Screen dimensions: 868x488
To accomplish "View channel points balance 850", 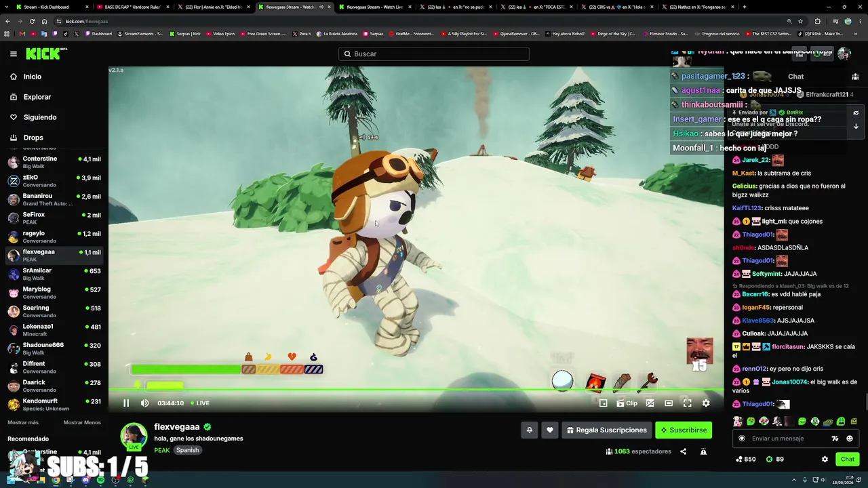I will [745, 460].
